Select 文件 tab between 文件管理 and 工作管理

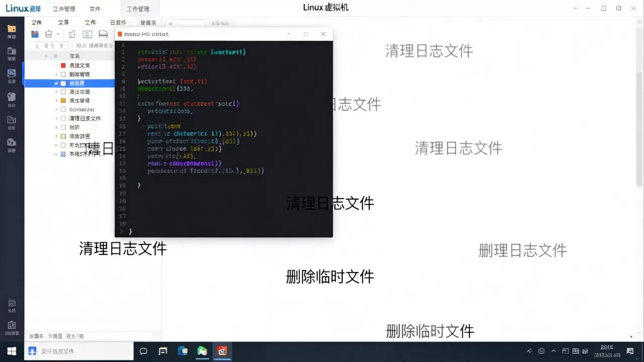(x=95, y=9)
